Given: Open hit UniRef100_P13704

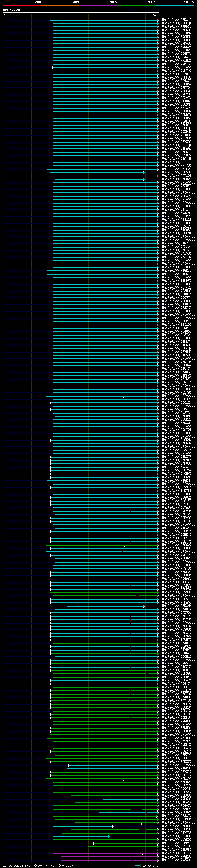Looking at the screenshot, I should point(177,335).
